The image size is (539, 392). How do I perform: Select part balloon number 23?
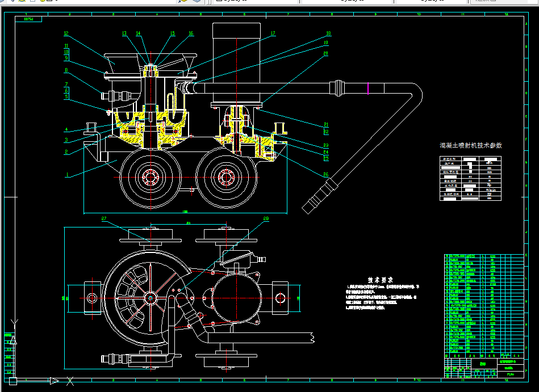point(326,146)
